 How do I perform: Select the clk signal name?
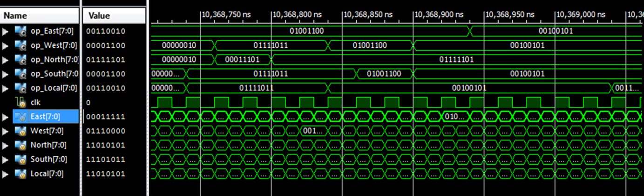tap(36, 102)
